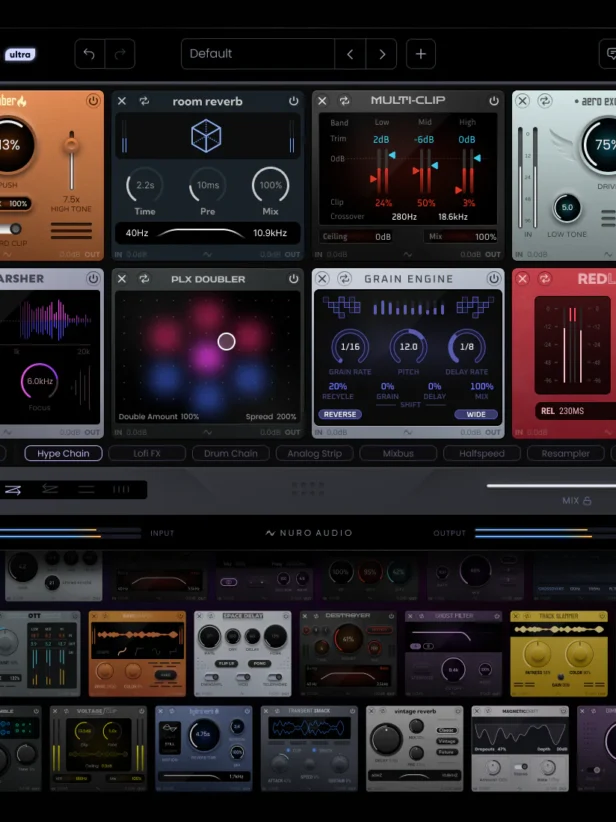This screenshot has width=616, height=822.
Task: Click the swap icon on MULTI-CLIP
Action: 344,101
